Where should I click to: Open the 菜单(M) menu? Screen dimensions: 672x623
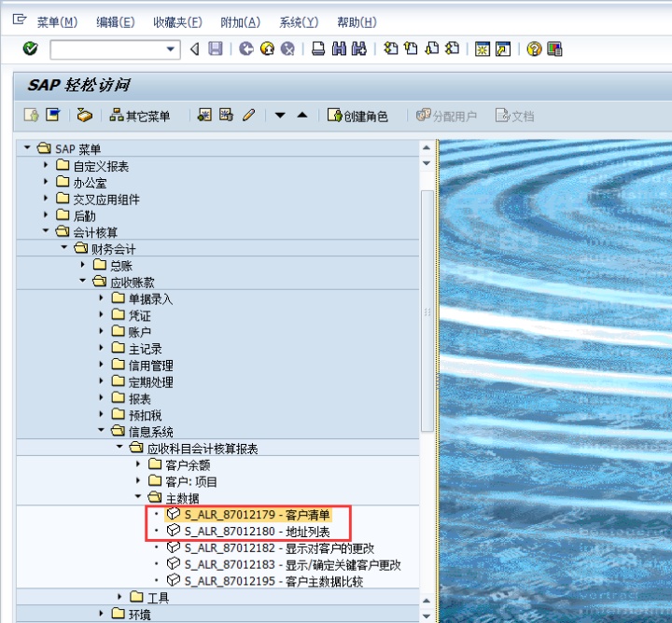57,21
